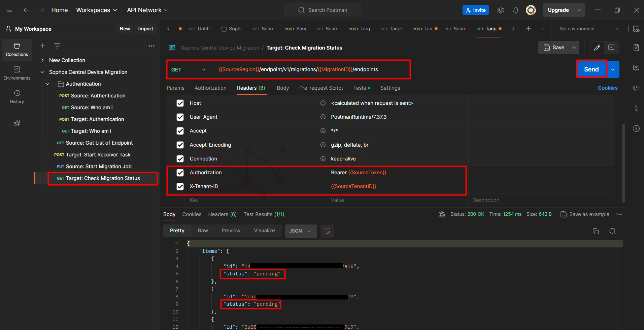Open related requests icon in right sidebar
The image size is (644, 330).
[x=636, y=108]
